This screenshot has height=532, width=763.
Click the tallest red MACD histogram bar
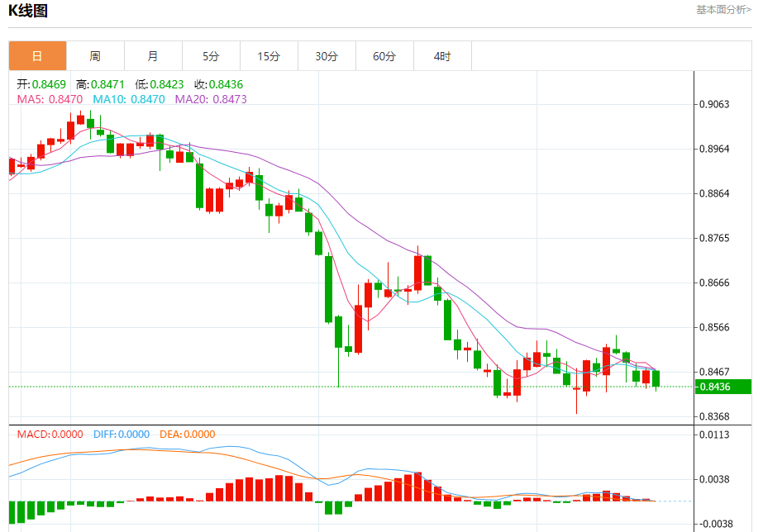pos(418,487)
